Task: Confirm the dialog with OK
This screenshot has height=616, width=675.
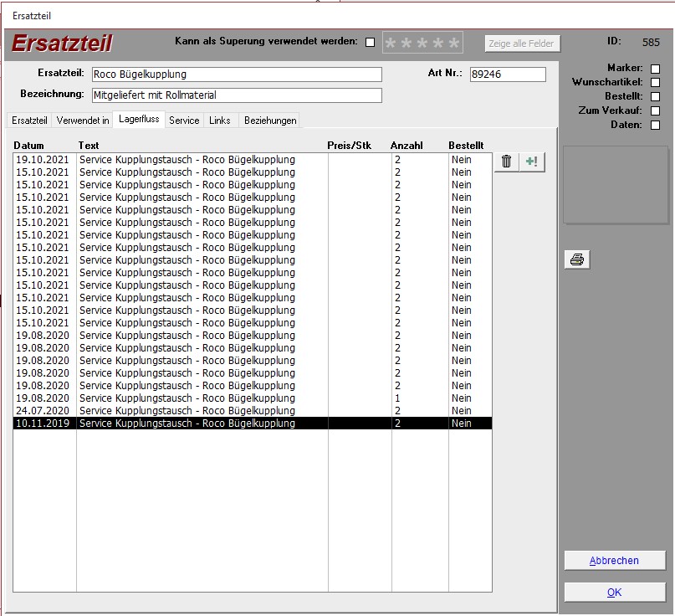Action: 615,593
